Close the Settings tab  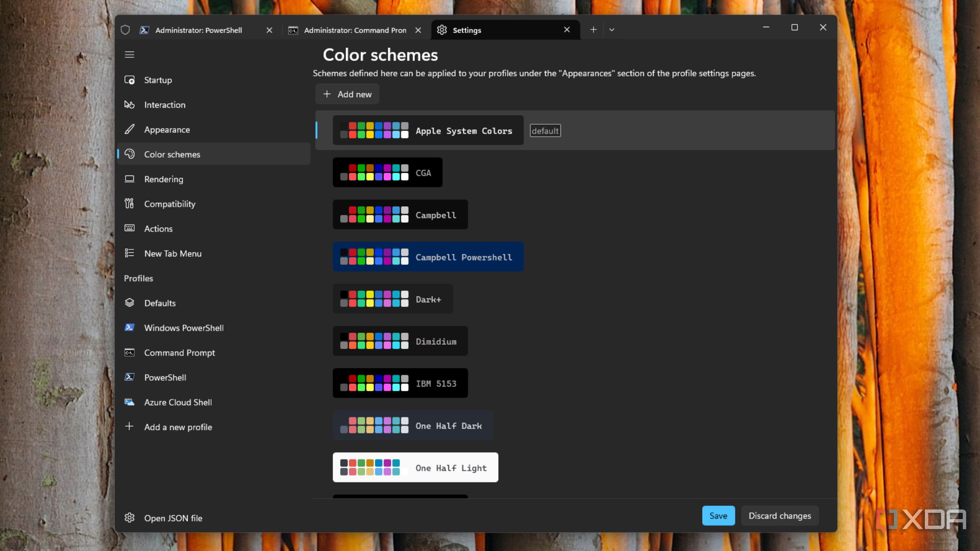pyautogui.click(x=567, y=30)
